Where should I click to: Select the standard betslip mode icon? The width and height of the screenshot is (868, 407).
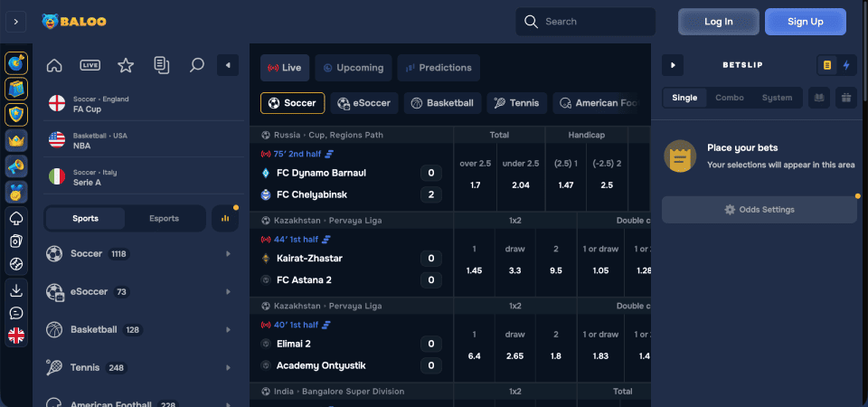pos(827,65)
